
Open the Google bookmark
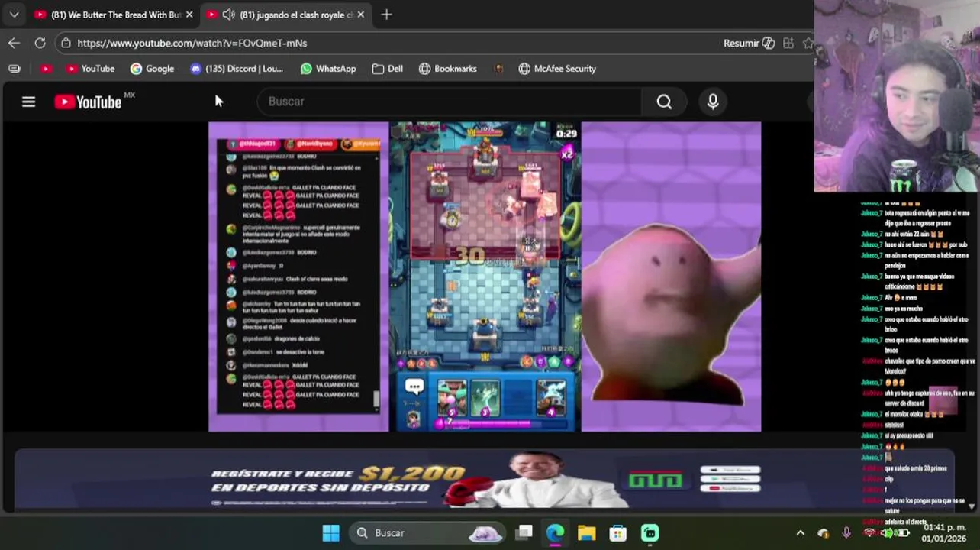[x=152, y=69]
